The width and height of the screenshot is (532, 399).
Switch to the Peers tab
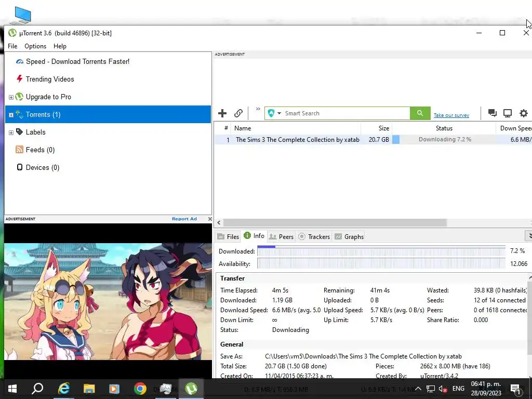click(281, 236)
